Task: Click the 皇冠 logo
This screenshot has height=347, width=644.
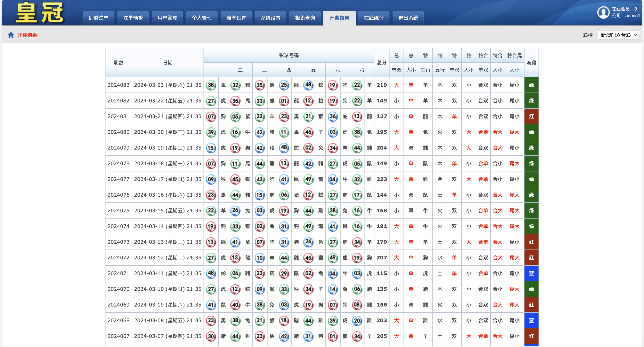Action: (40, 13)
